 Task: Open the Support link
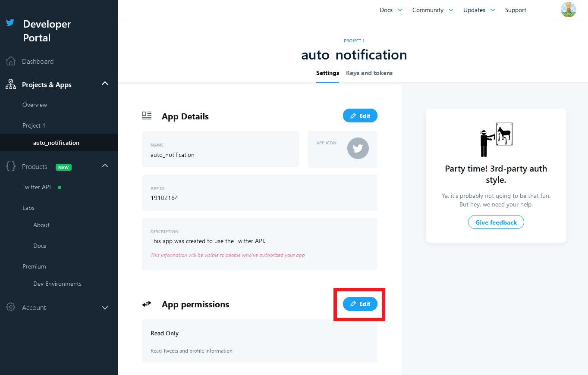click(516, 10)
